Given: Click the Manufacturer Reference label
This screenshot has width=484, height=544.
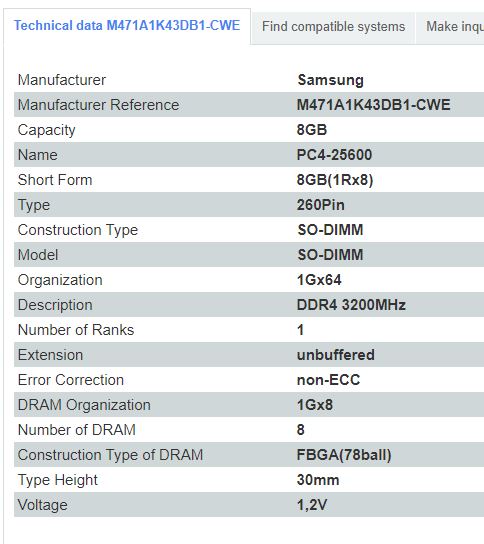Looking at the screenshot, I should click(99, 105).
